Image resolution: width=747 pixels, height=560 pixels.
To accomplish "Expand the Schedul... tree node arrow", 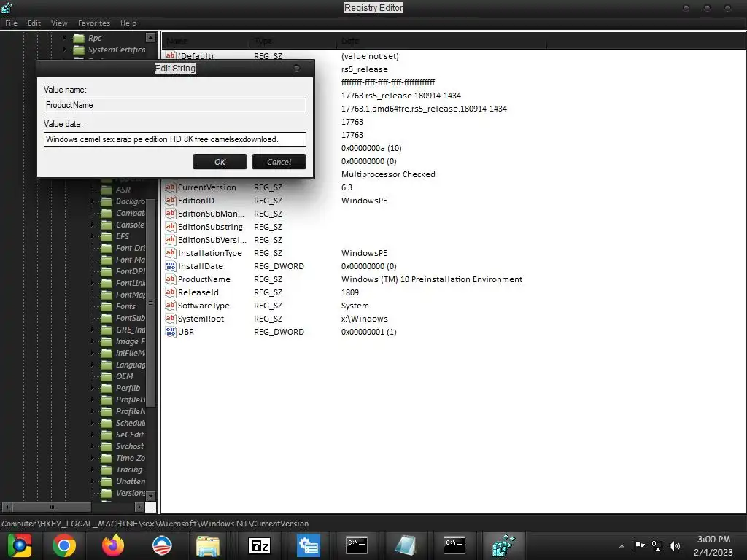I will pyautogui.click(x=93, y=423).
